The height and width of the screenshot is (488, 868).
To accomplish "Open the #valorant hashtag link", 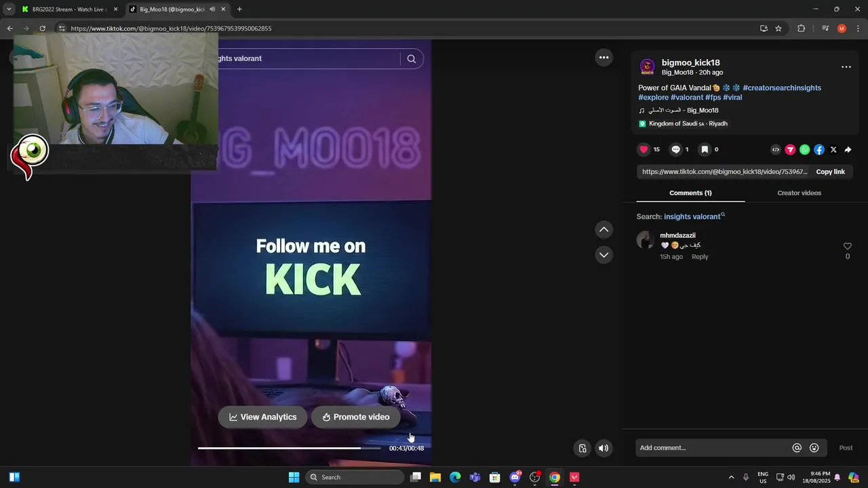I will pos(687,98).
